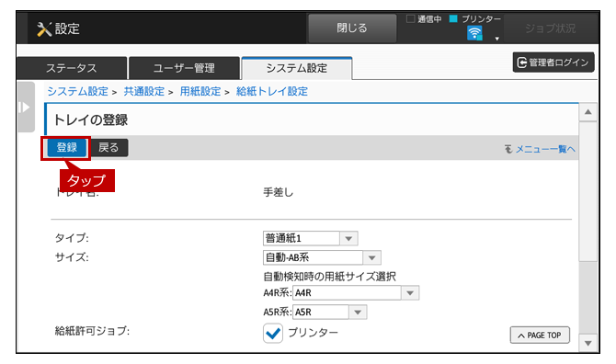Click 管理者ログイン button
Image resolution: width=616 pixels, height=364 pixels.
pos(553,63)
